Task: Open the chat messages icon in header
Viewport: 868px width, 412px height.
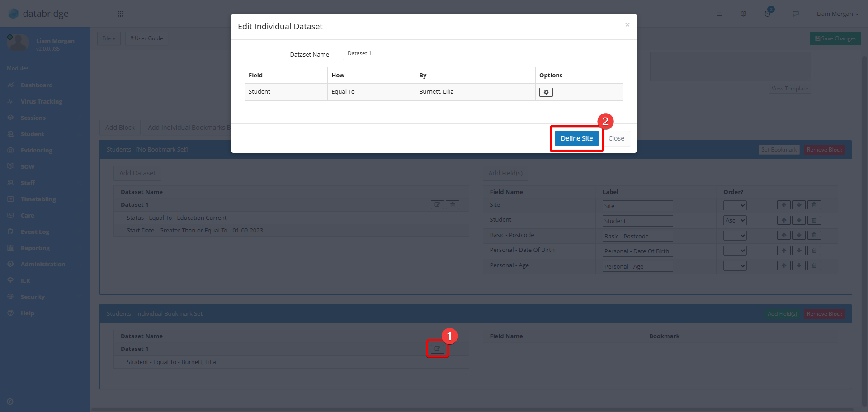Action: [x=796, y=14]
